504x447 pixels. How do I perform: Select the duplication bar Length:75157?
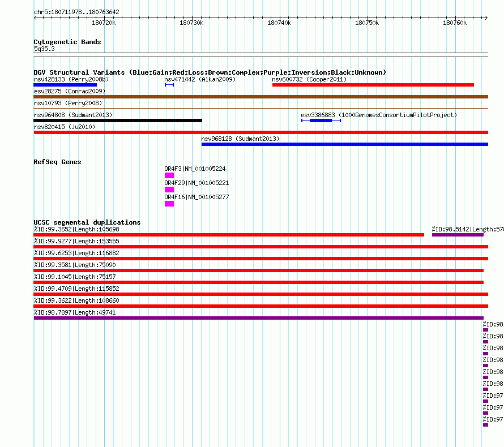pyautogui.click(x=258, y=282)
